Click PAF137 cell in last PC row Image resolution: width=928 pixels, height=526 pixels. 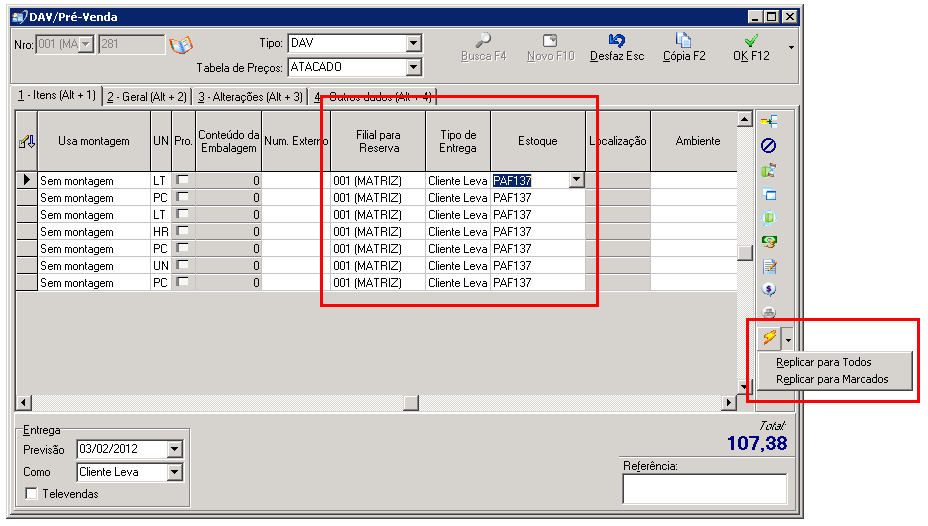(x=537, y=283)
